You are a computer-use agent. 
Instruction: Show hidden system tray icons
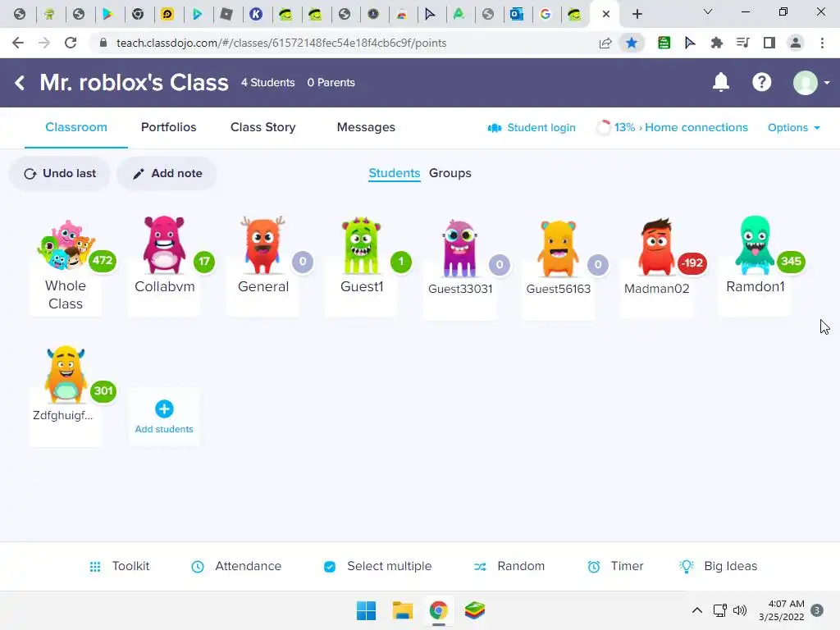[697, 610]
